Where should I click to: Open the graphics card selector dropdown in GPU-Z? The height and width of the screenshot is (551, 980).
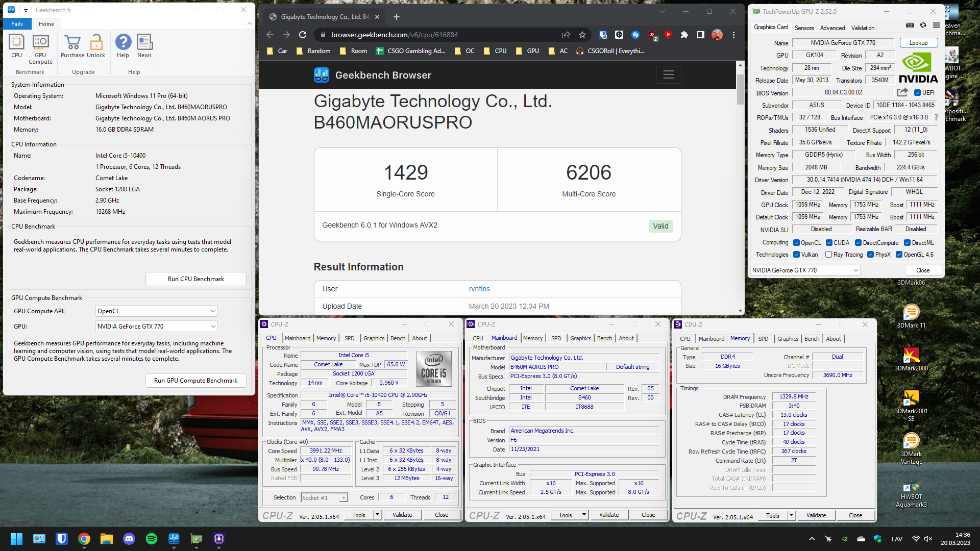click(805, 270)
